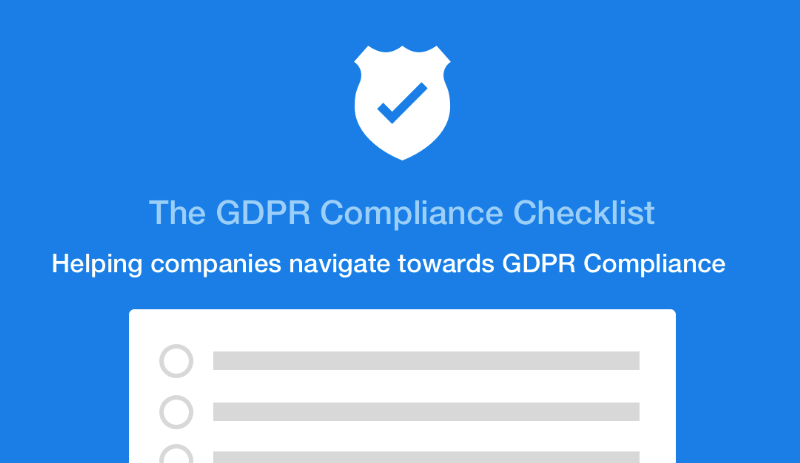Screen dimensions: 800x463
Task: Click the second gray checklist item bar
Action: [x=426, y=411]
